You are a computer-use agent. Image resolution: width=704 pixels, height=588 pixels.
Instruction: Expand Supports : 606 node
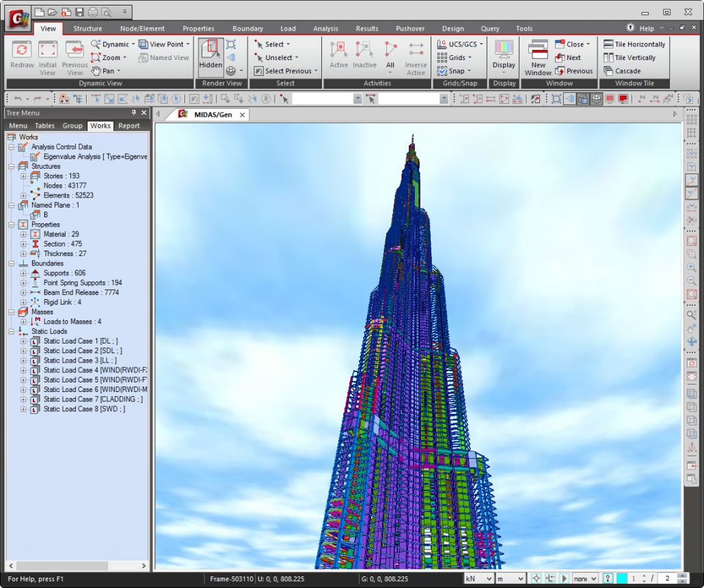pyautogui.click(x=23, y=273)
